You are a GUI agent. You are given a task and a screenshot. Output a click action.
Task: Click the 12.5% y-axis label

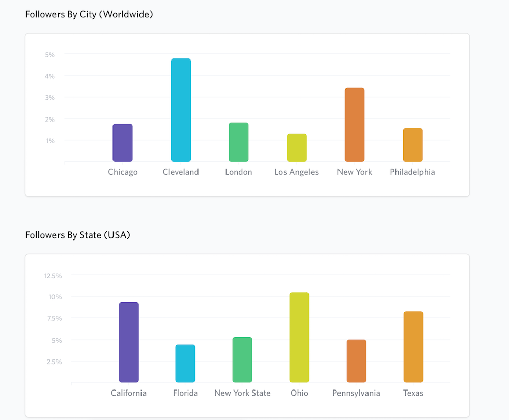pyautogui.click(x=52, y=276)
